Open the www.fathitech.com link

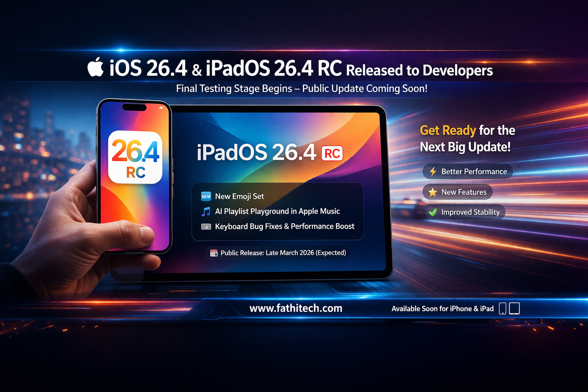[x=296, y=308]
